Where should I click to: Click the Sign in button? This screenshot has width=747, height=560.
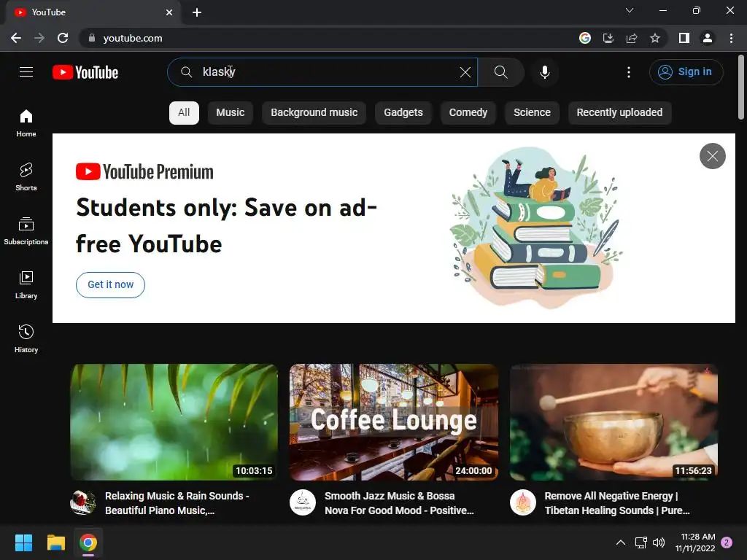point(686,72)
